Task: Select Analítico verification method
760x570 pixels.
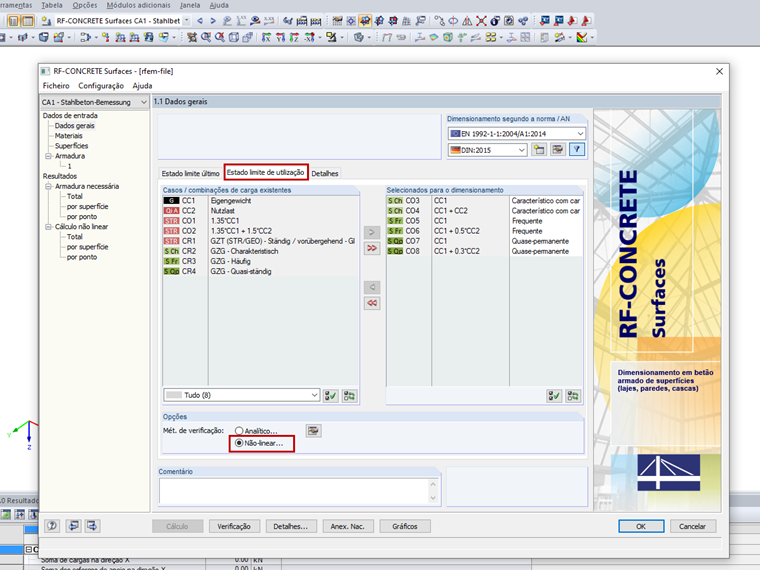Action: [256, 430]
